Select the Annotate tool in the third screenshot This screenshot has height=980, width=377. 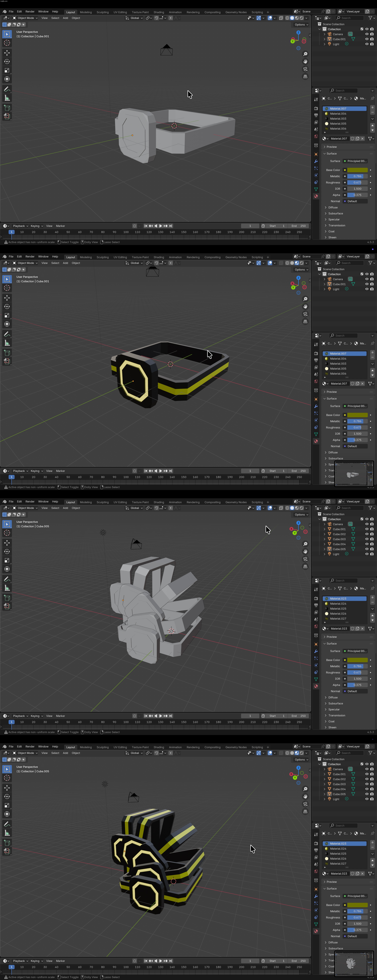[7, 579]
